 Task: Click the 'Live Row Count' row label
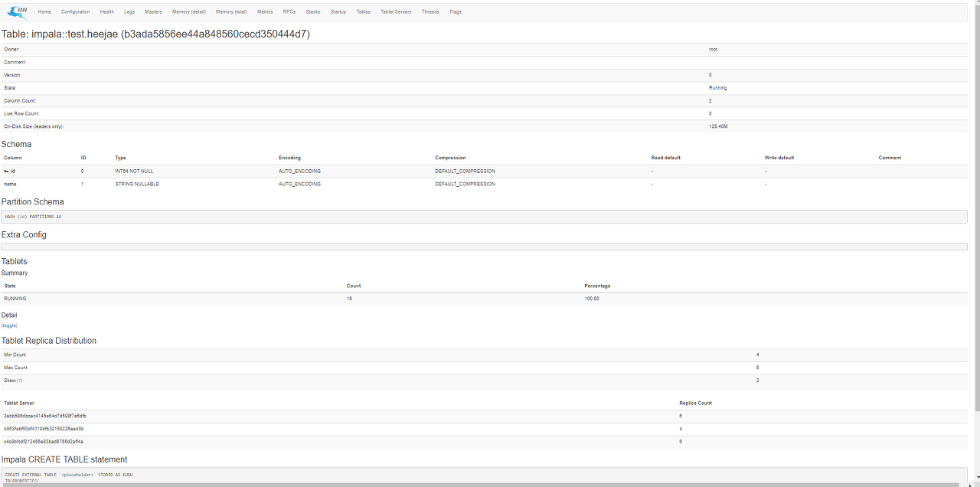click(x=21, y=113)
